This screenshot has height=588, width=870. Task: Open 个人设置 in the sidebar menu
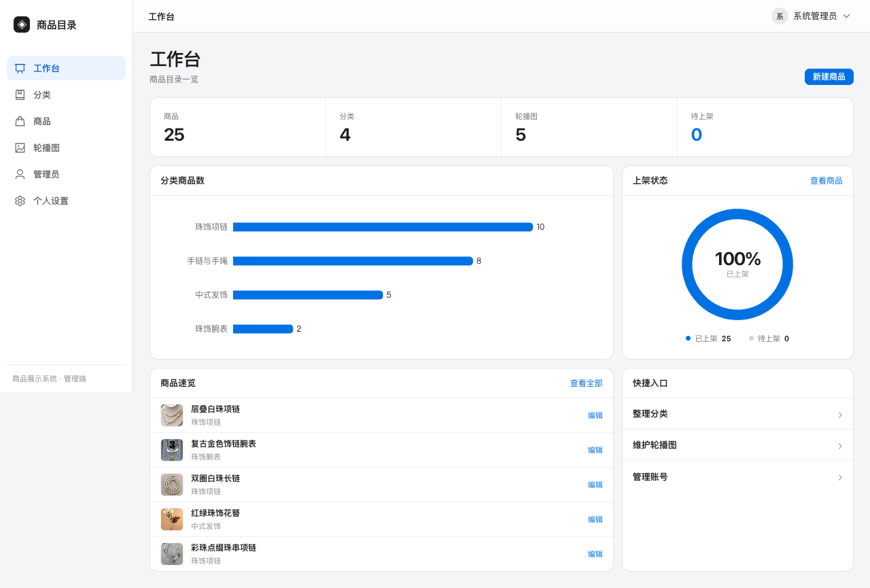66,201
